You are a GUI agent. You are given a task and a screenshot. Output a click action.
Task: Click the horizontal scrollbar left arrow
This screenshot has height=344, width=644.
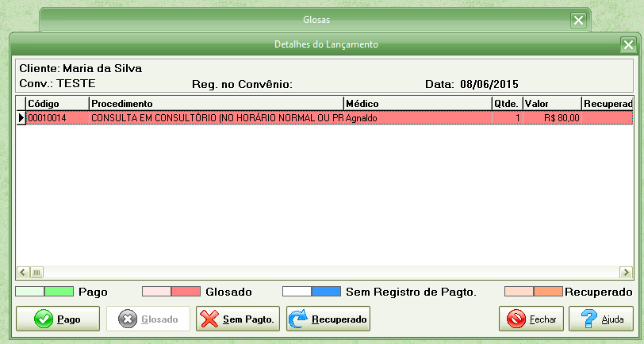[23, 272]
